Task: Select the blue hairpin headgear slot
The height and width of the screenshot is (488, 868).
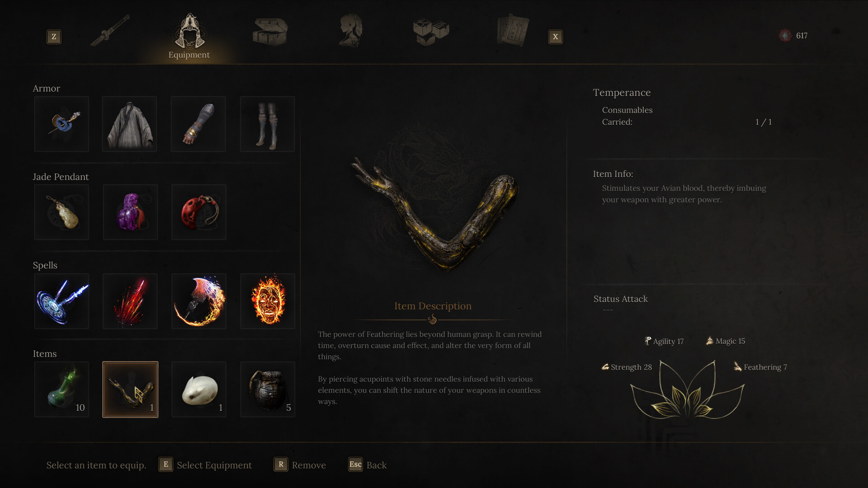Action: (61, 124)
